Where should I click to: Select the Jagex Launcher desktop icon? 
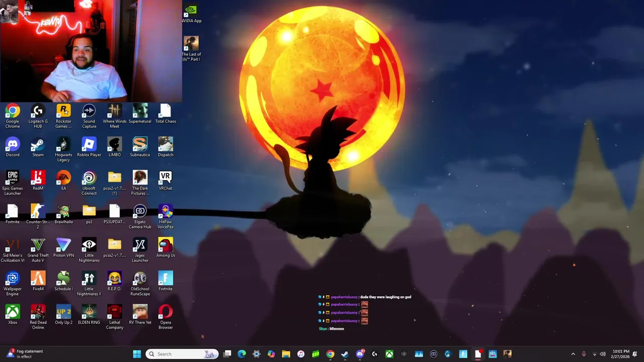tap(140, 250)
